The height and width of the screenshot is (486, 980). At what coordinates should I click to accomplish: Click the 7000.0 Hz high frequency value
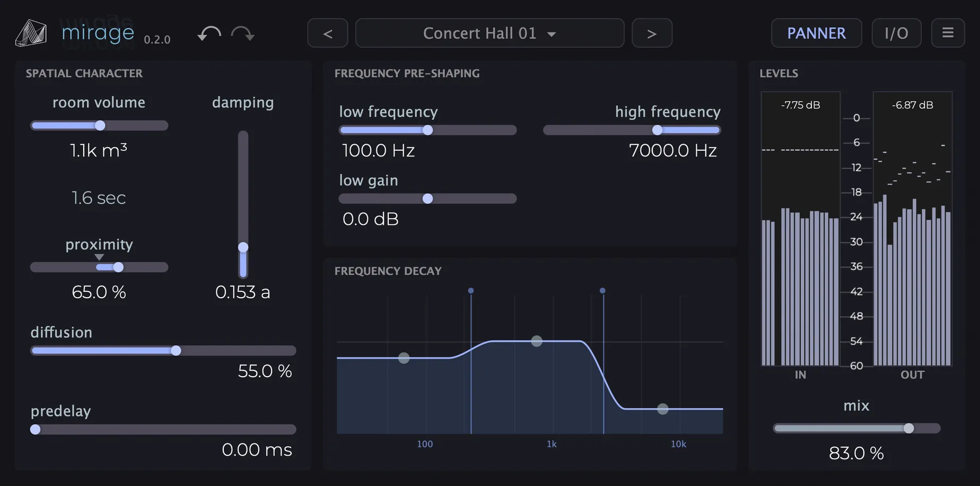click(672, 151)
